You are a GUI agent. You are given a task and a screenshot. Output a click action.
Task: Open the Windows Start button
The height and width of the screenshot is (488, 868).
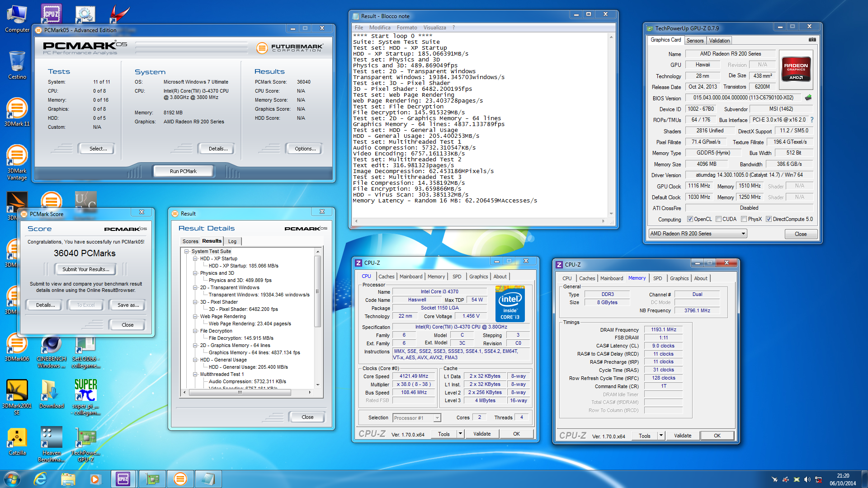click(x=12, y=479)
